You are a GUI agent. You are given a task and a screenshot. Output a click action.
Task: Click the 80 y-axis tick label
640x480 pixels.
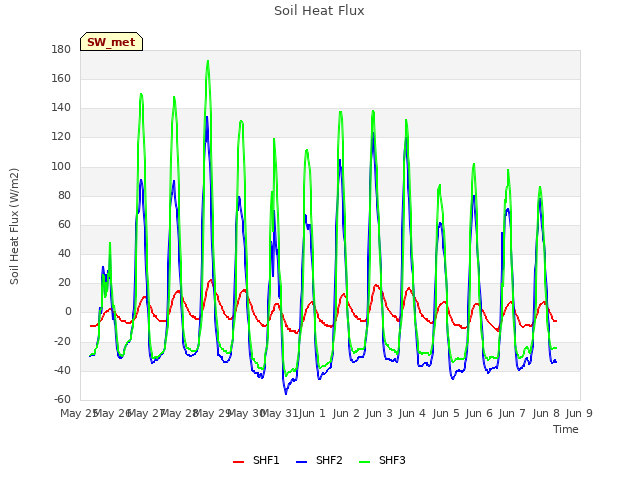pos(64,196)
